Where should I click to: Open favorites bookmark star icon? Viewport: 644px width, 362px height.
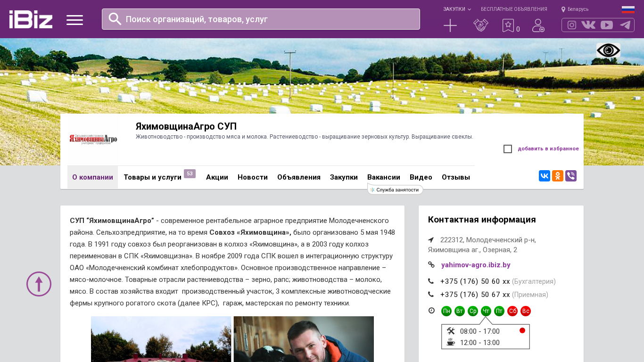508,25
